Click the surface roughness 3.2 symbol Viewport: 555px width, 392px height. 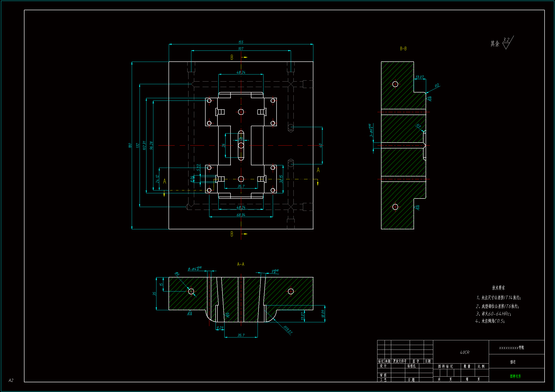507,43
